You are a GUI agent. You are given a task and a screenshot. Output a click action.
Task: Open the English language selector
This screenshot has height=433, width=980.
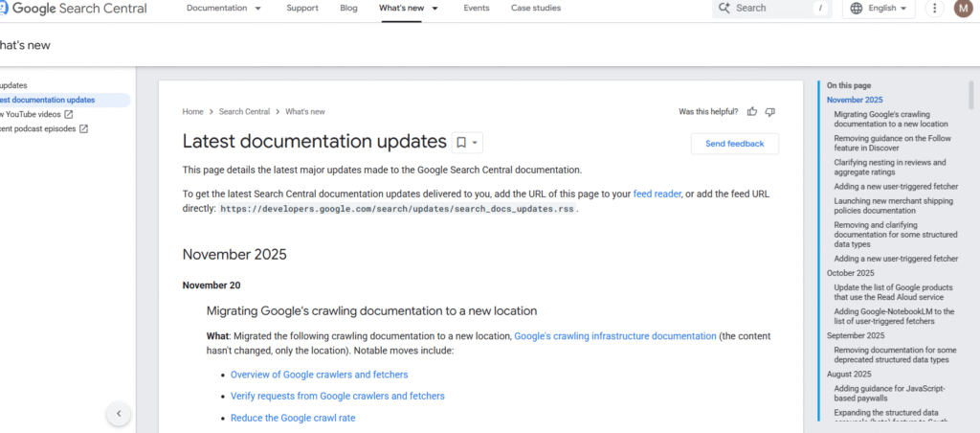click(880, 9)
